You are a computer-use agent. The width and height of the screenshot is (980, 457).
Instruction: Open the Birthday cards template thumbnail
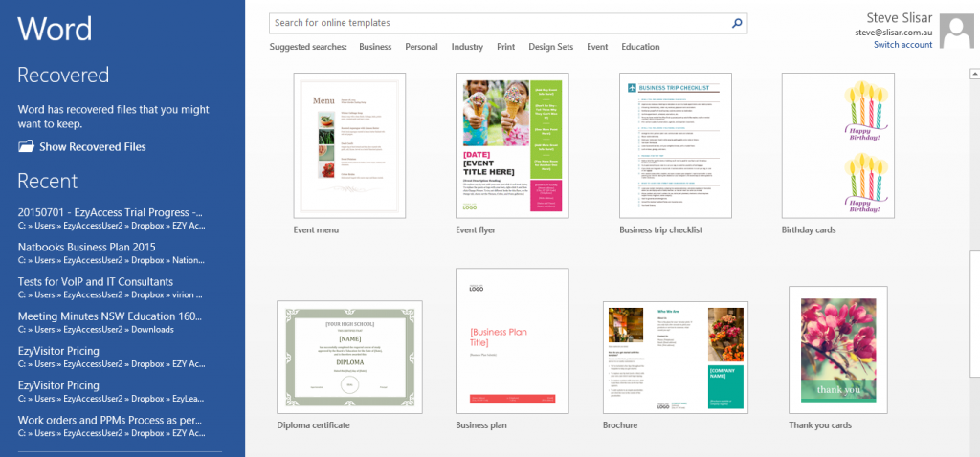pos(837,145)
